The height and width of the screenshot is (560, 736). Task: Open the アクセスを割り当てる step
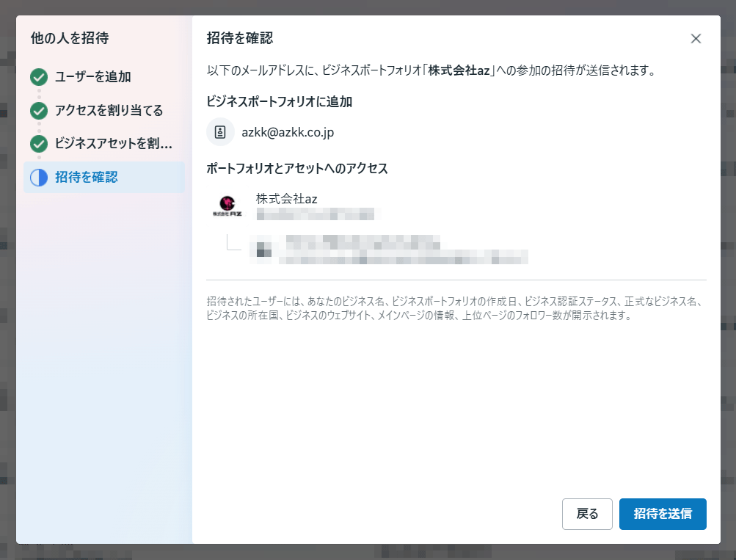pyautogui.click(x=109, y=111)
